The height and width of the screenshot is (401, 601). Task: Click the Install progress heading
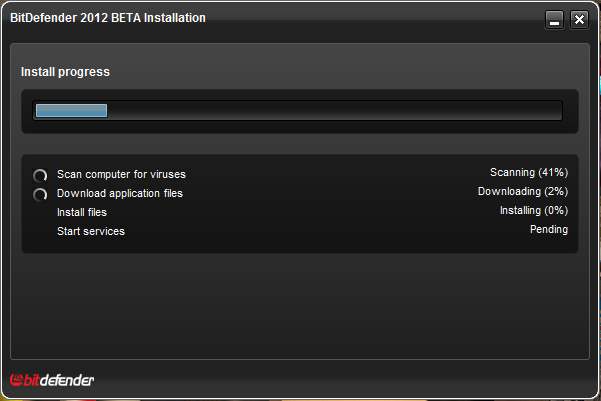65,72
